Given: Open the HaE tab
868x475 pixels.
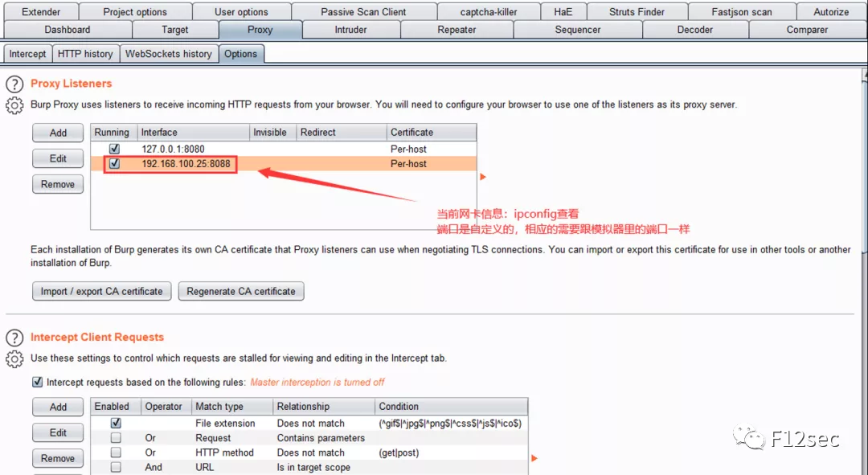Looking at the screenshot, I should pyautogui.click(x=563, y=11).
